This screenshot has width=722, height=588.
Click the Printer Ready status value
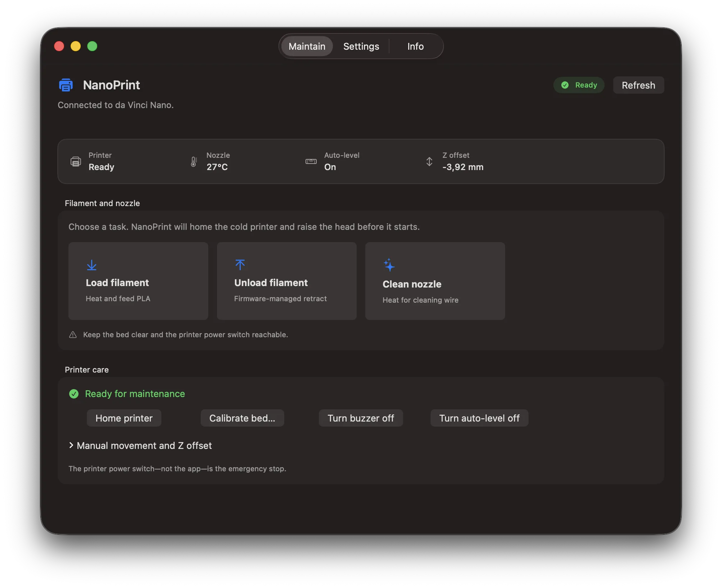tap(102, 167)
